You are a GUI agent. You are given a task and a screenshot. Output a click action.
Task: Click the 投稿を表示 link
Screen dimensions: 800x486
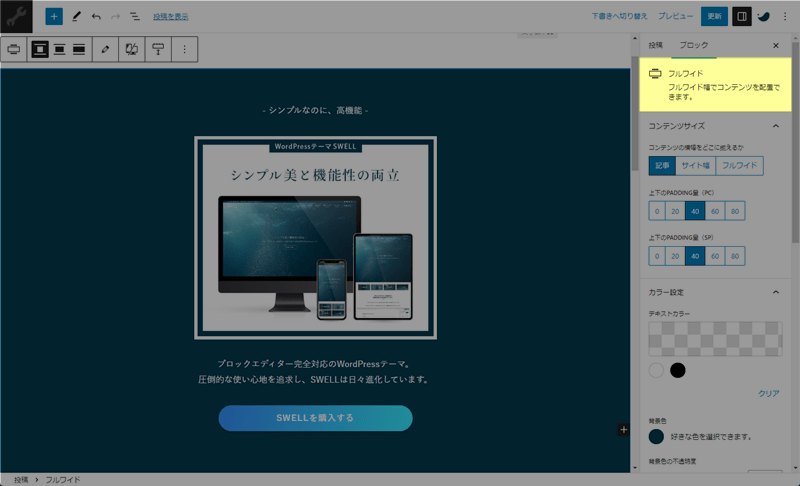170,17
